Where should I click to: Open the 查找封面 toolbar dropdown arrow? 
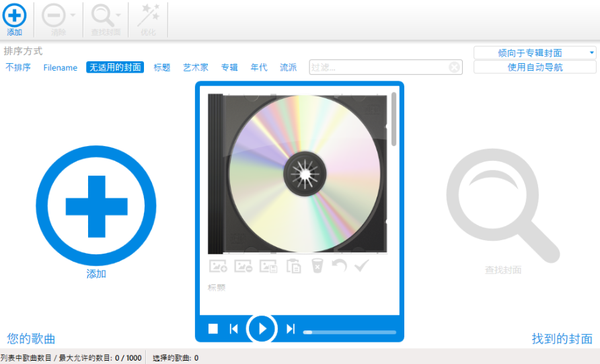pyautogui.click(x=118, y=15)
